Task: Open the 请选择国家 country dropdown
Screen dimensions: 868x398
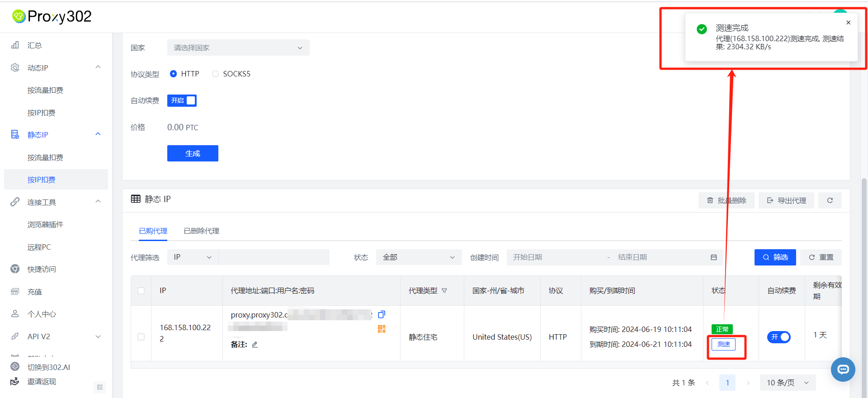Action: pos(238,47)
